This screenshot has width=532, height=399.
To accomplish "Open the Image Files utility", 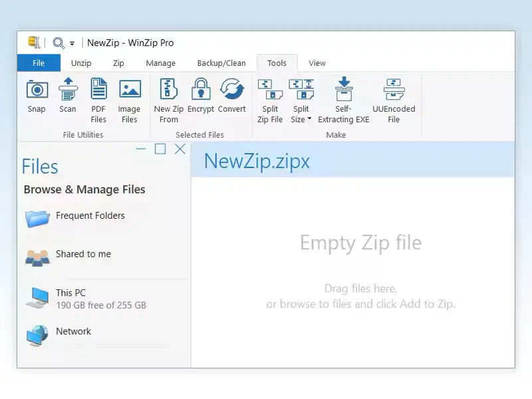I will [129, 98].
